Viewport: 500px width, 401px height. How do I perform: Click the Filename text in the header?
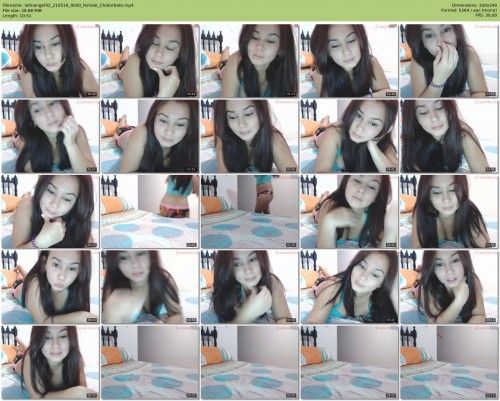click(x=68, y=5)
